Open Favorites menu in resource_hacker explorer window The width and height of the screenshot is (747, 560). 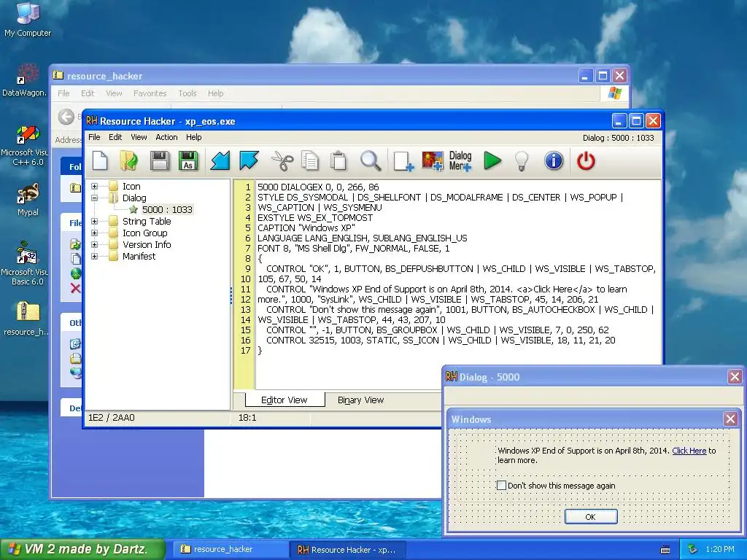[150, 93]
